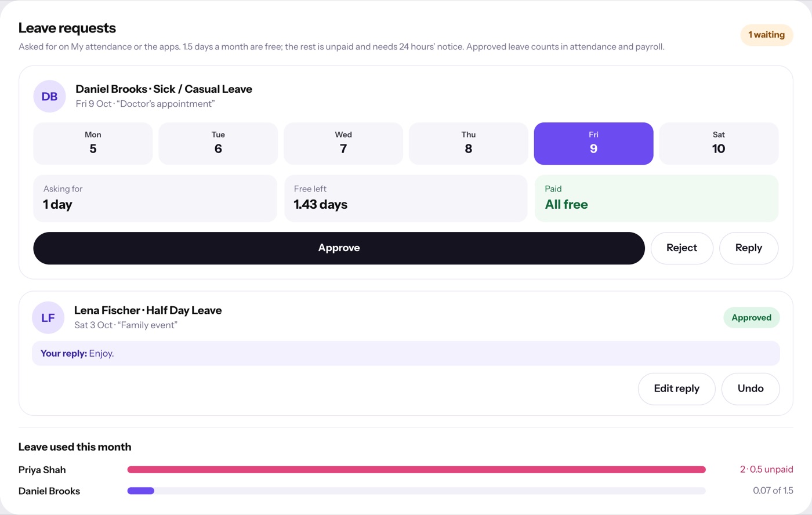
Task: Click the 'Asking for 1 day' tile
Action: click(155, 198)
